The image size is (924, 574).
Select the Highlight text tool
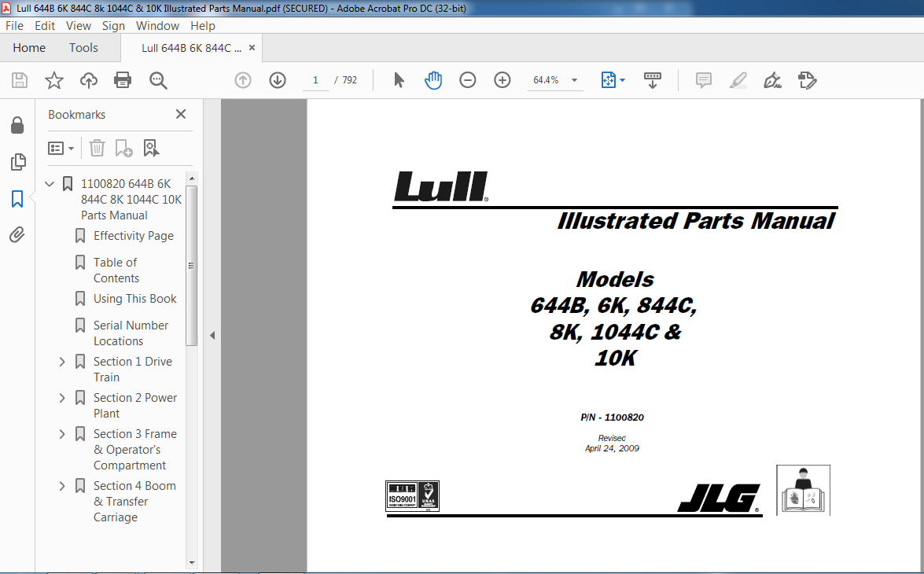pyautogui.click(x=738, y=80)
